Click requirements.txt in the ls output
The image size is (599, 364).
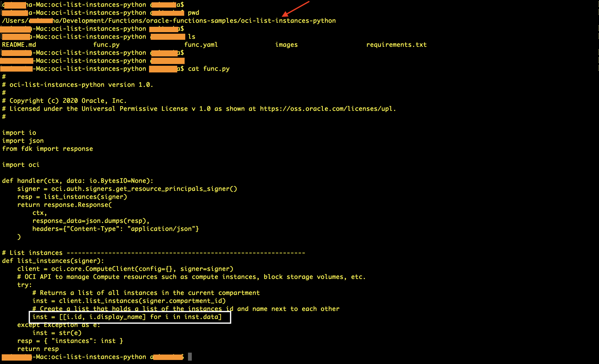396,45
